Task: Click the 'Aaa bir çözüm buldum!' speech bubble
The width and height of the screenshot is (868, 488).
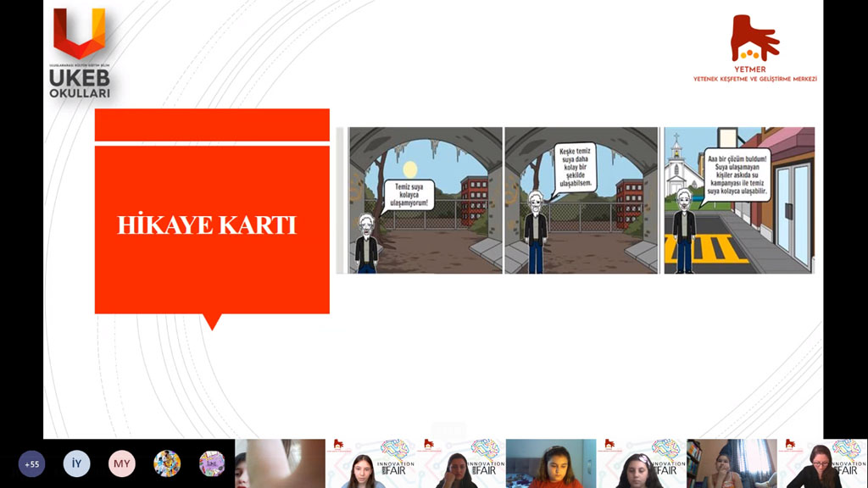Action: (x=737, y=175)
